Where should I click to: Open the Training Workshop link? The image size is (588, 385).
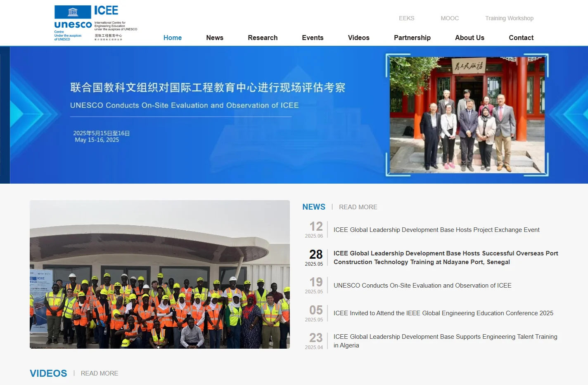click(509, 18)
